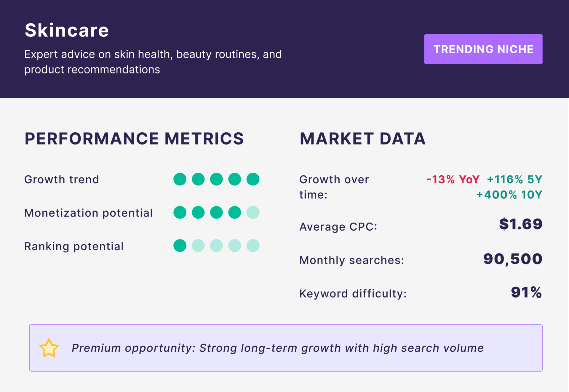Screen dimensions: 569x392
Task: Click the -13% YoY growth value
Action: pos(453,179)
